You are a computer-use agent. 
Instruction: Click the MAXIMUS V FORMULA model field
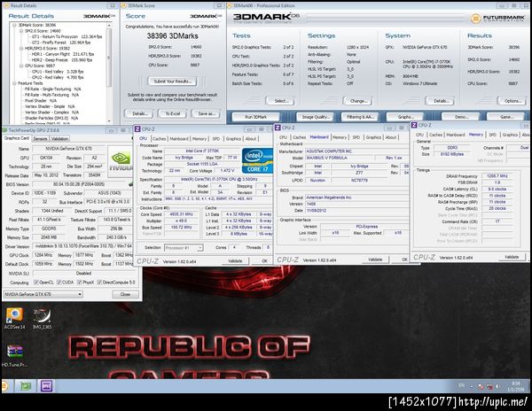click(340, 158)
